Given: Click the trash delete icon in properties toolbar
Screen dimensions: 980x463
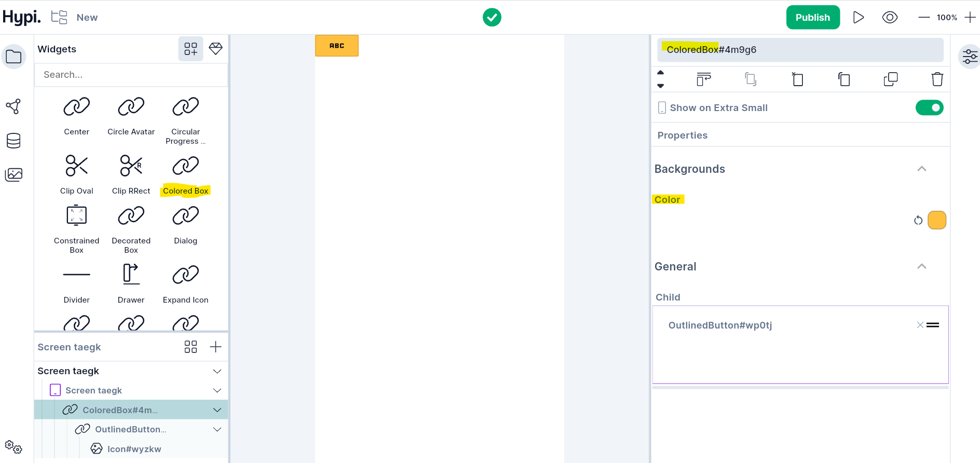Looking at the screenshot, I should (937, 79).
